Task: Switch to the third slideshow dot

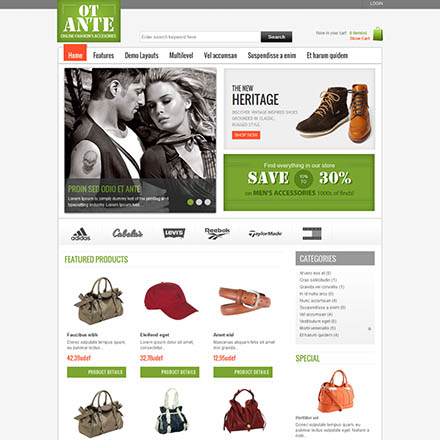Action: [x=208, y=202]
